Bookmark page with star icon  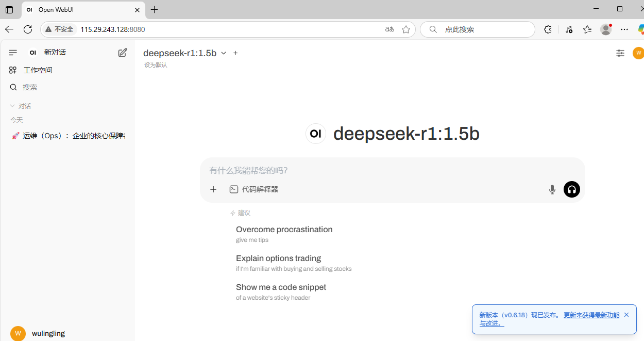point(406,29)
